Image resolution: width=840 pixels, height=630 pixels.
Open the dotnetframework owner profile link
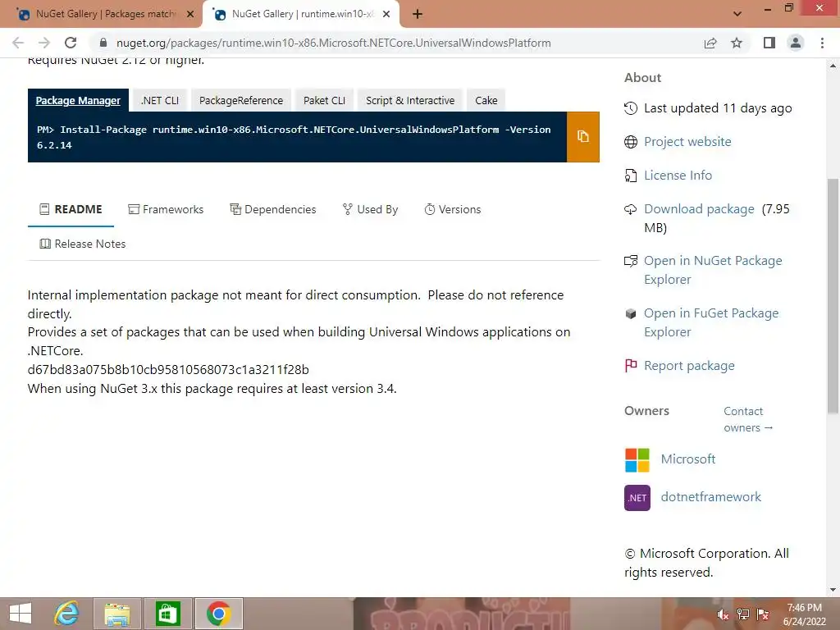(711, 497)
